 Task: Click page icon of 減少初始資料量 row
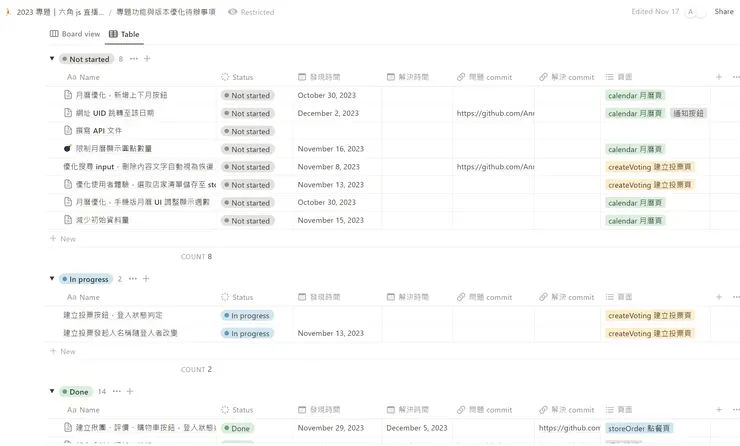(x=68, y=220)
